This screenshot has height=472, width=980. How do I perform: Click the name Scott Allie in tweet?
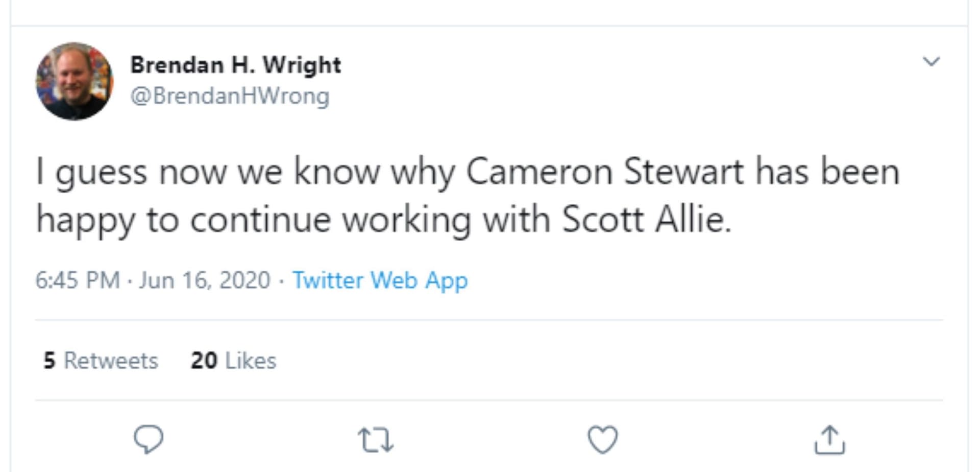pyautogui.click(x=647, y=220)
